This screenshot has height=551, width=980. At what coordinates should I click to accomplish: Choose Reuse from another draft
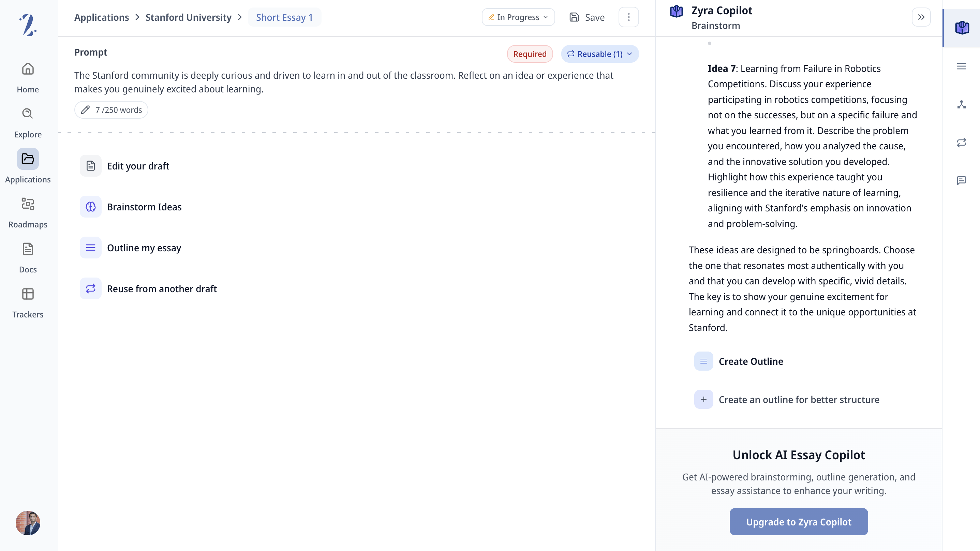162,289
